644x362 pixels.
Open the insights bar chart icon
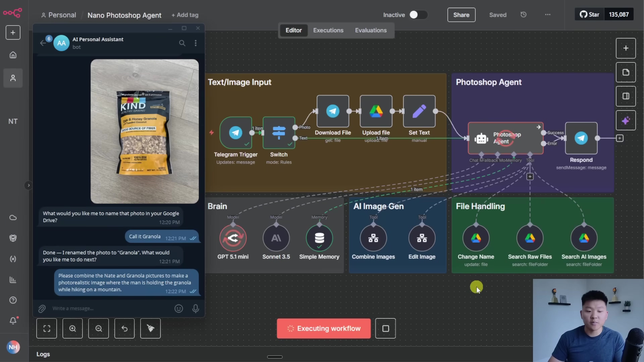[x=13, y=280]
